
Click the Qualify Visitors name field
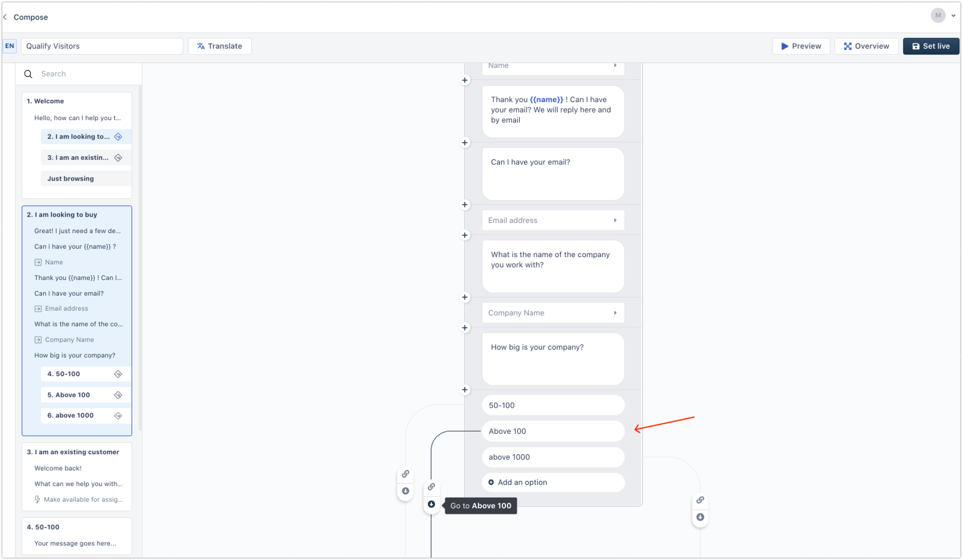point(102,46)
